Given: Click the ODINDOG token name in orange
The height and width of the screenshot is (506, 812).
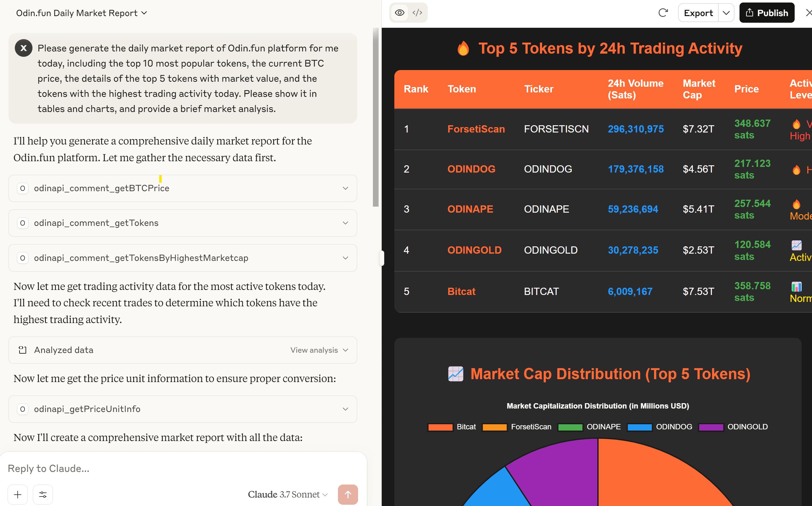Looking at the screenshot, I should point(471,169).
